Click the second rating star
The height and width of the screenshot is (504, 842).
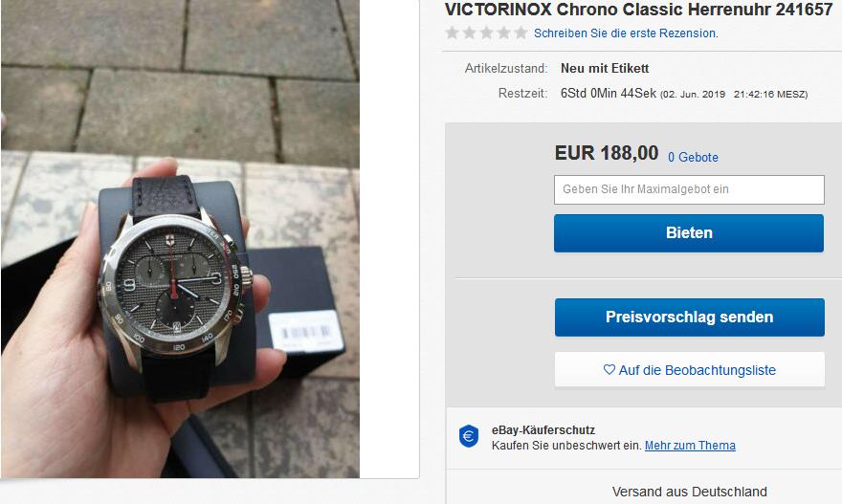(470, 33)
